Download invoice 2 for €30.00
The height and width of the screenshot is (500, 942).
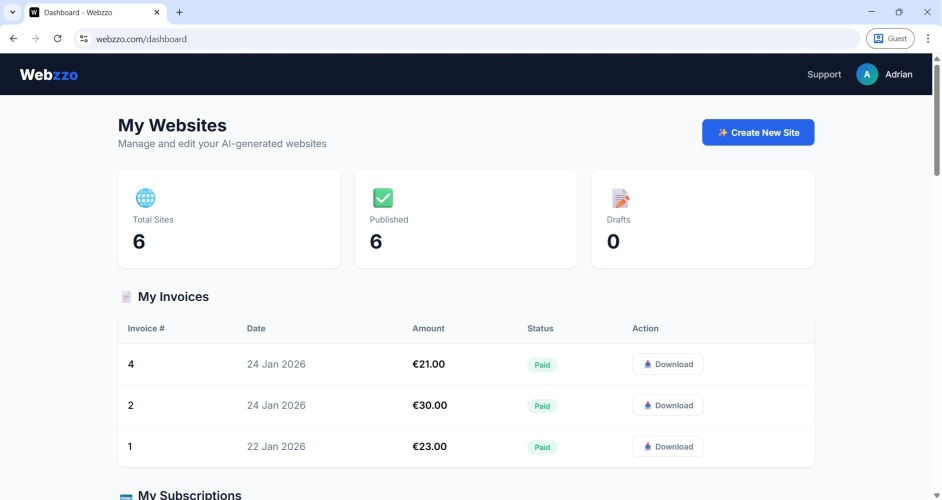pos(667,405)
